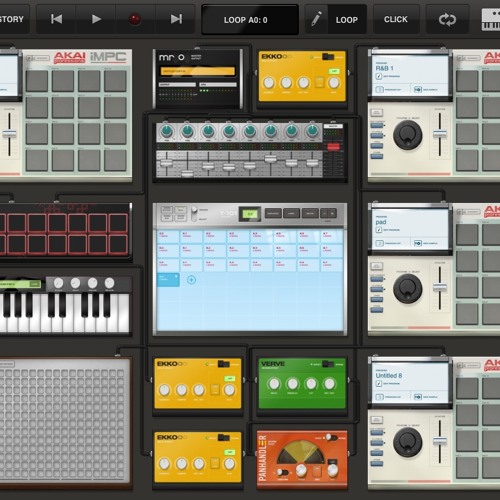Toggle the circular arrows repeat icon

point(447,19)
